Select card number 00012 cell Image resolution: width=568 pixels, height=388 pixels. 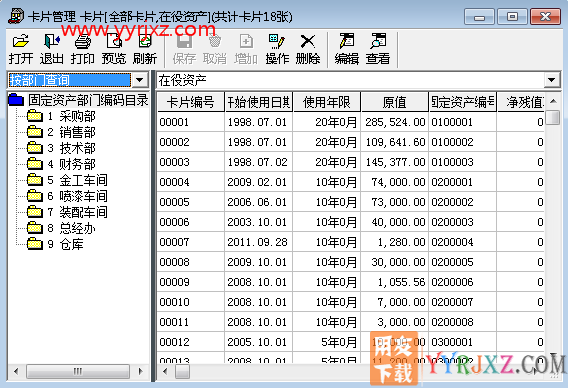191,342
